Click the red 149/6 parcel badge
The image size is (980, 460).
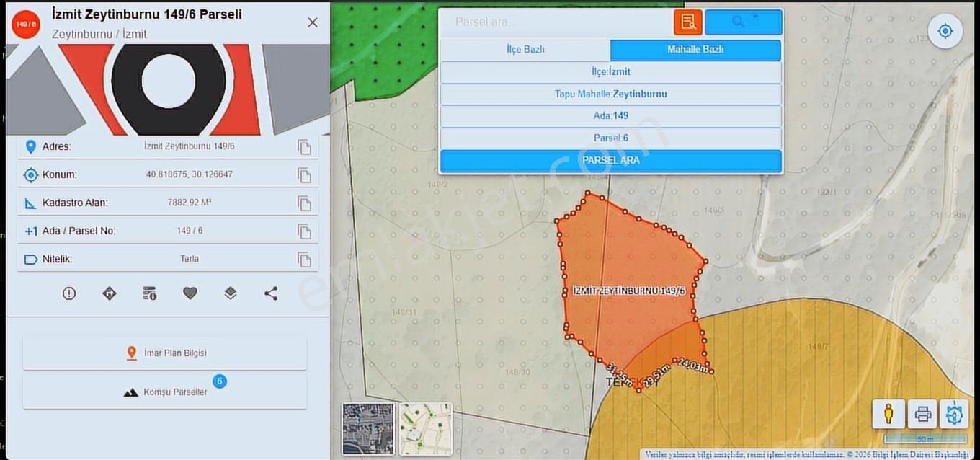click(x=26, y=25)
